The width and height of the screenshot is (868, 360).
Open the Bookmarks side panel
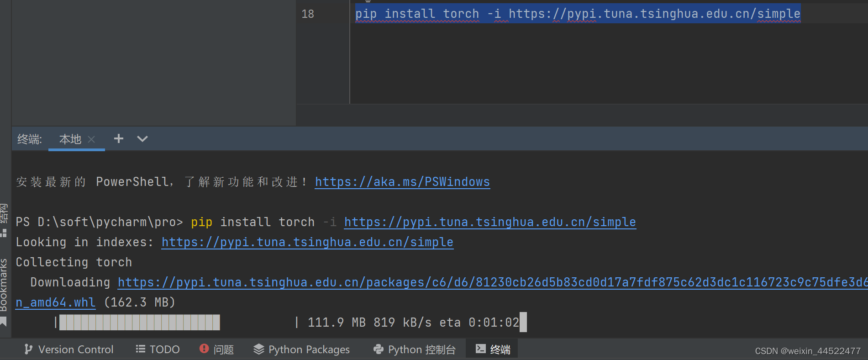4,285
